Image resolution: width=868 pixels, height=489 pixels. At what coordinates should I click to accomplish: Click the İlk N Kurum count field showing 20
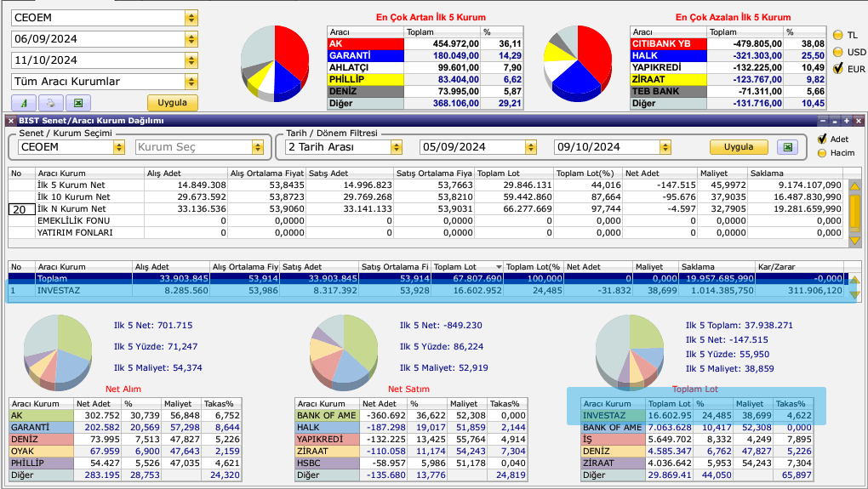(x=20, y=209)
